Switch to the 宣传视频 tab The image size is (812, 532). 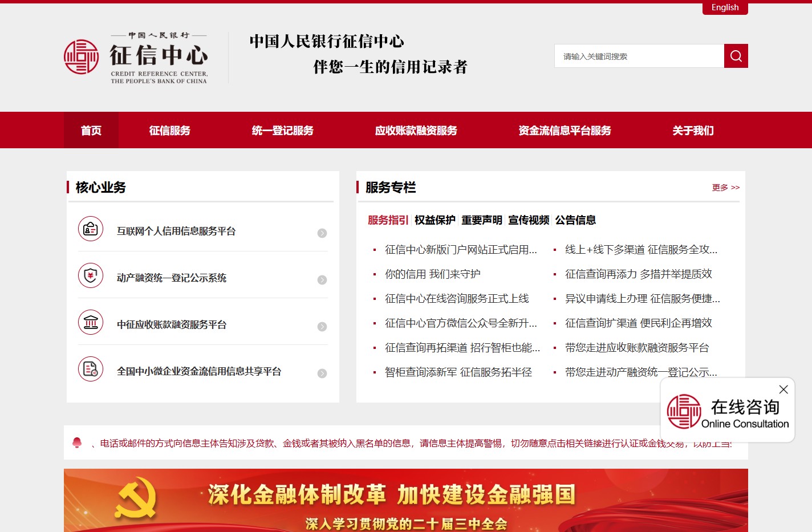[x=529, y=220]
